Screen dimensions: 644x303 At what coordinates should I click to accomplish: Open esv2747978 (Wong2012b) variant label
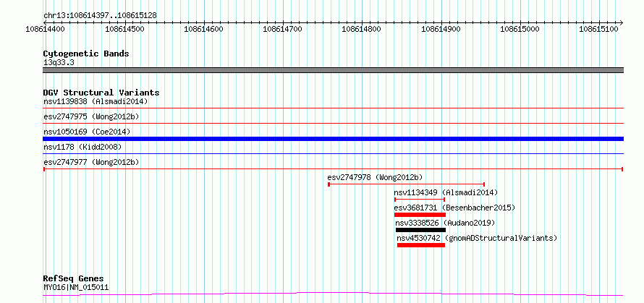[375, 177]
